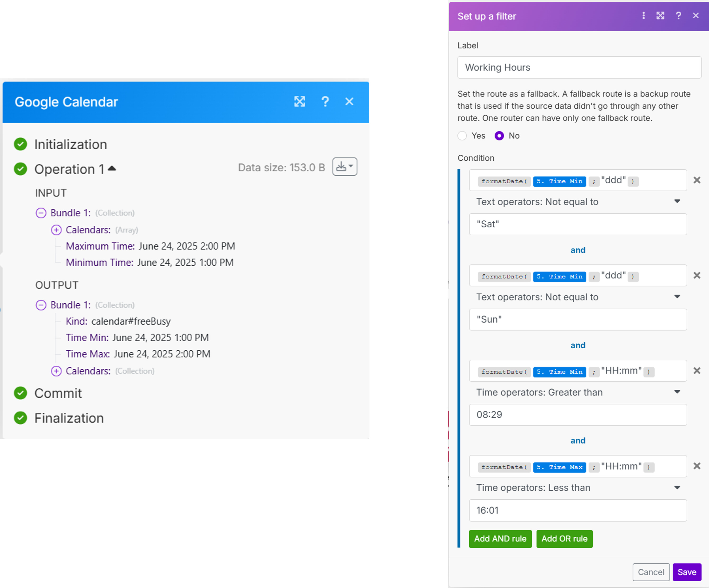709x588 pixels.
Task: Click Time Max pill in last condition
Action: (x=559, y=467)
